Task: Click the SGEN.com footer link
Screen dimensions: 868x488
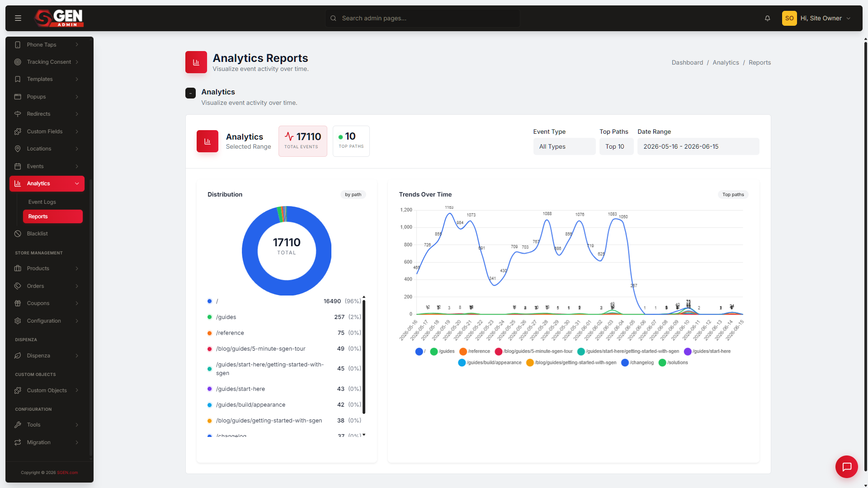Action: tap(67, 473)
